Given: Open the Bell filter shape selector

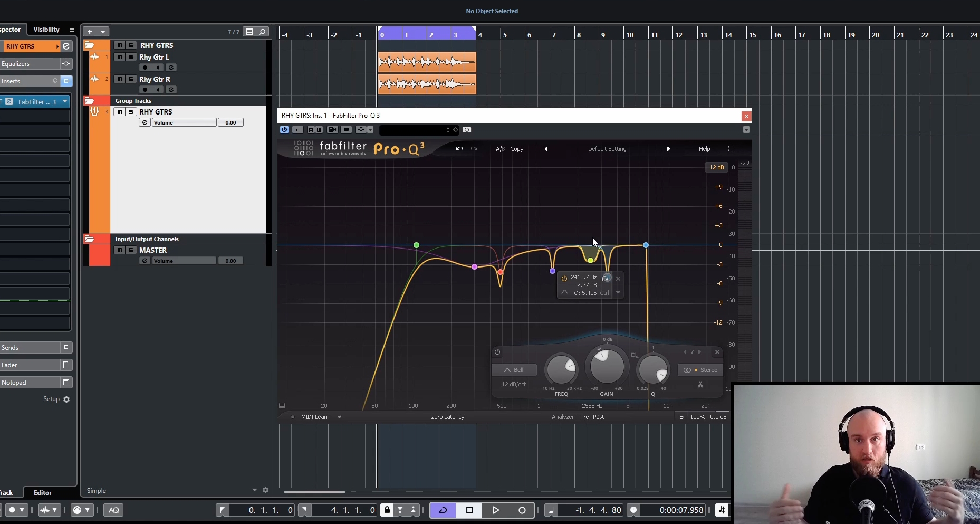Looking at the screenshot, I should 514,370.
